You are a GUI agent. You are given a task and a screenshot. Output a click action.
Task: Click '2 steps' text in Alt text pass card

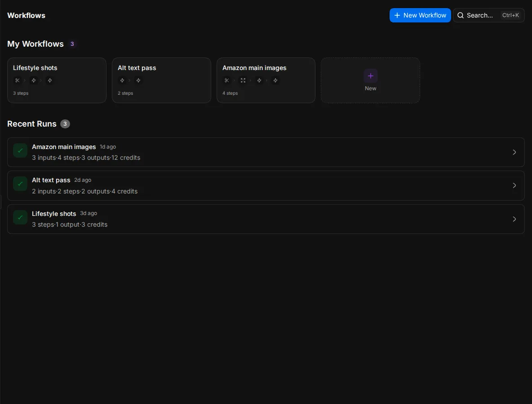point(125,93)
